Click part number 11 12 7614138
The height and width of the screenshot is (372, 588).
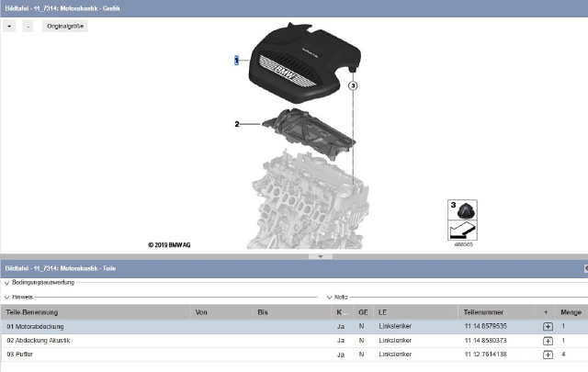coord(486,355)
